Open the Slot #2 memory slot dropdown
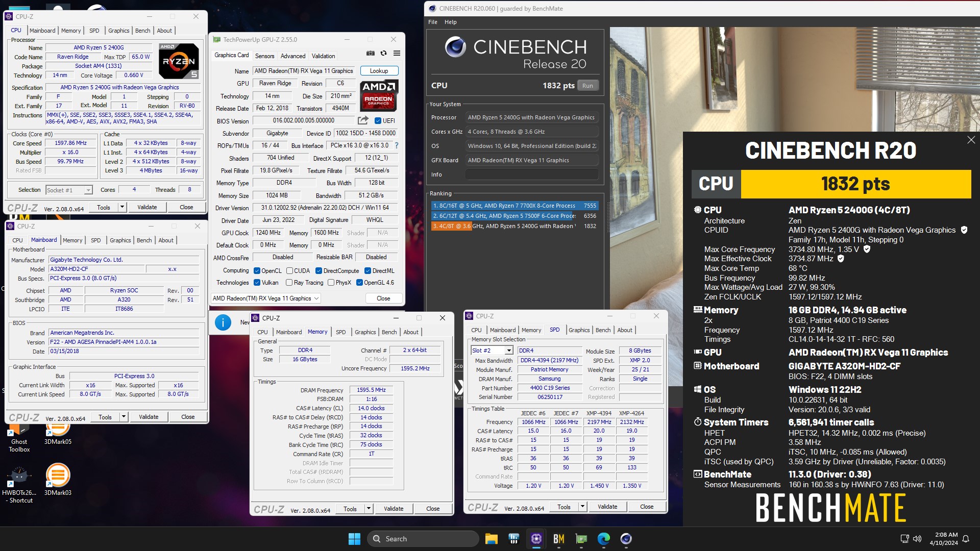This screenshot has height=551, width=980. 492,350
